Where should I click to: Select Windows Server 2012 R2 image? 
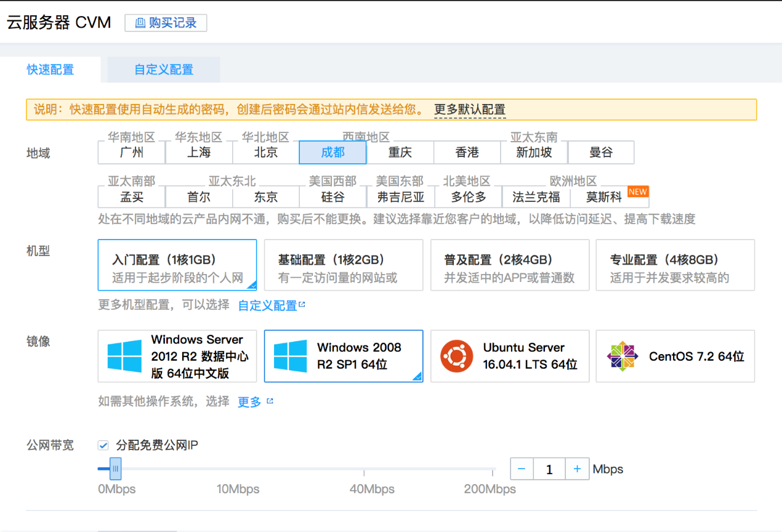(x=177, y=356)
